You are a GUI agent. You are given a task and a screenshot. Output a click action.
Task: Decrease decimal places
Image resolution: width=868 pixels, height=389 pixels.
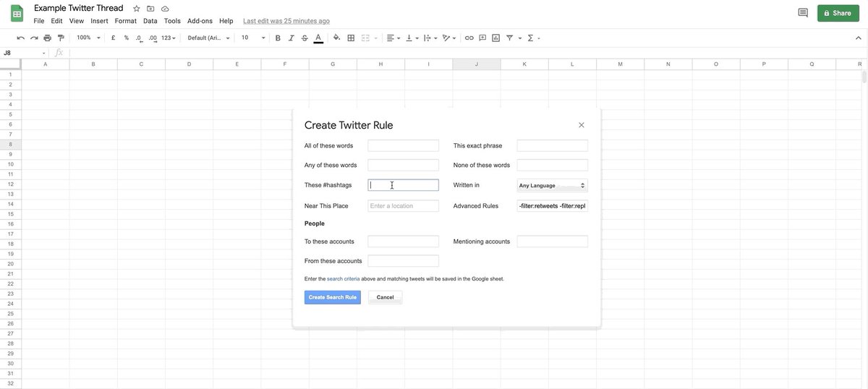[138, 38]
